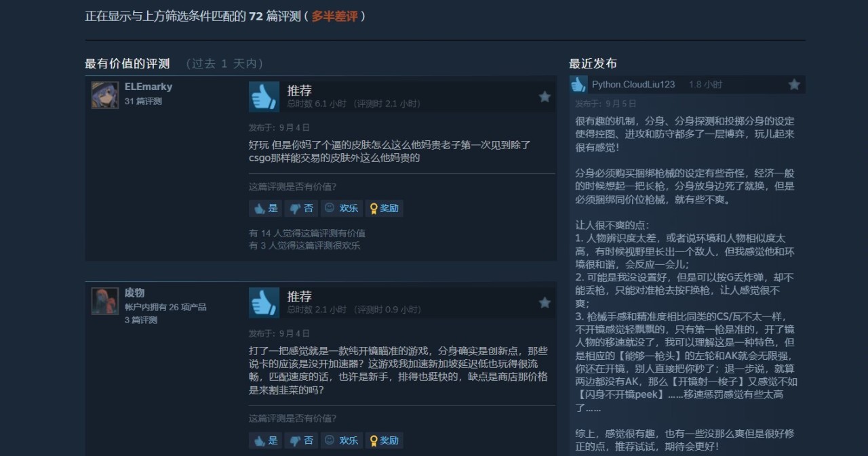Mark ELEmarky's review as 欢乐 (funny)

tap(341, 208)
